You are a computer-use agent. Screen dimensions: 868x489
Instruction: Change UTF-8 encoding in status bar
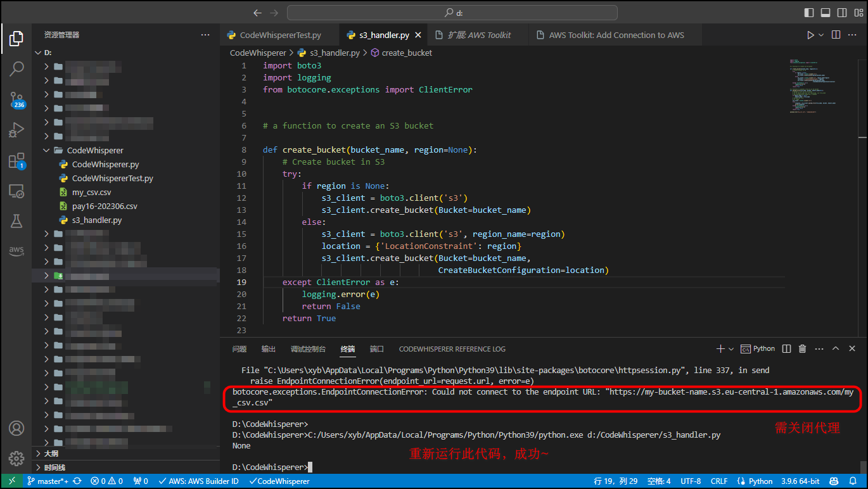pyautogui.click(x=691, y=481)
